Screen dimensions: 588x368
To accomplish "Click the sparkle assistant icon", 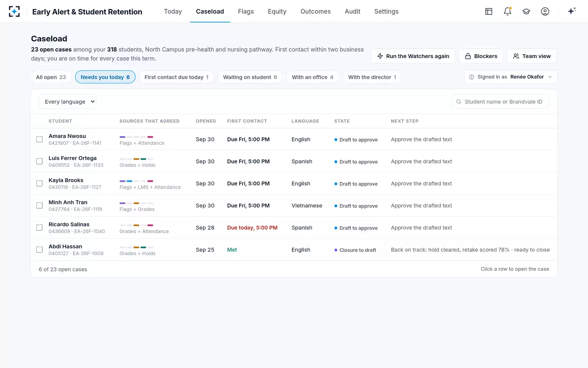I will click(x=572, y=11).
